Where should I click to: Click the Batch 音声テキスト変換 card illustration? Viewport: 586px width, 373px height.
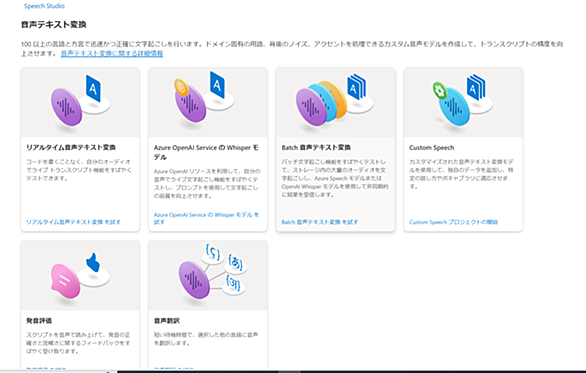336,102
